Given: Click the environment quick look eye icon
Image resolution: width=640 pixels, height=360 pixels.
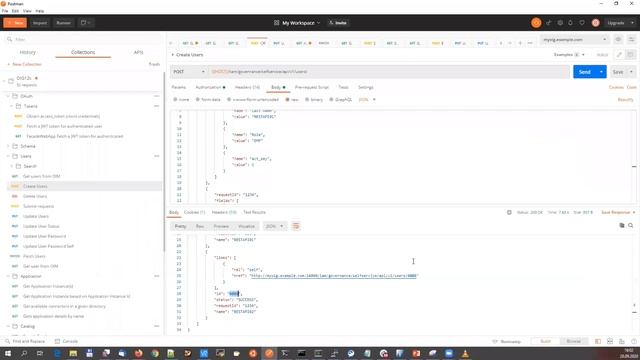Looking at the screenshot, I should [x=618, y=40].
